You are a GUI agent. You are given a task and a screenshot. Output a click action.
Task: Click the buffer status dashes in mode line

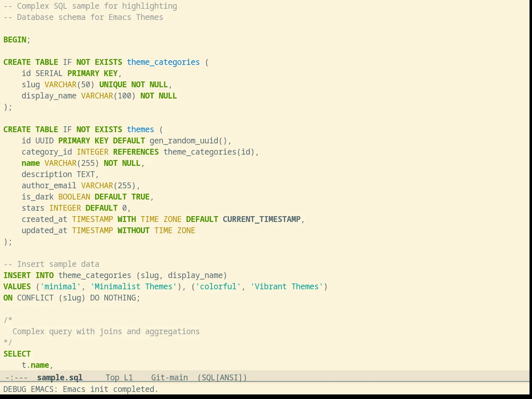tap(17, 377)
